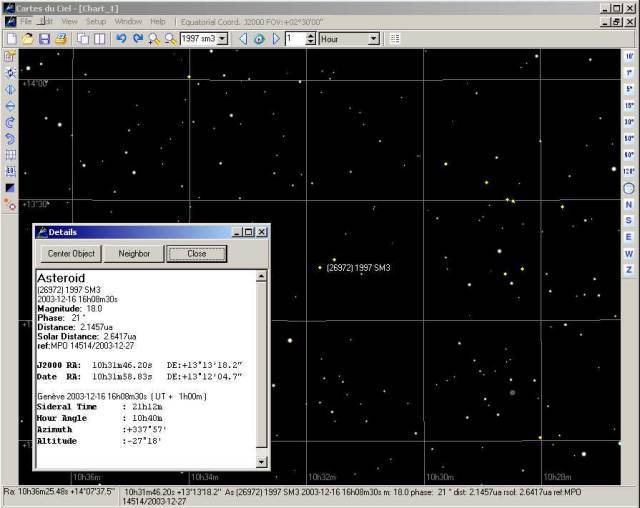
Task: Click Details panel scrollbar down arrow
Action: [x=261, y=461]
